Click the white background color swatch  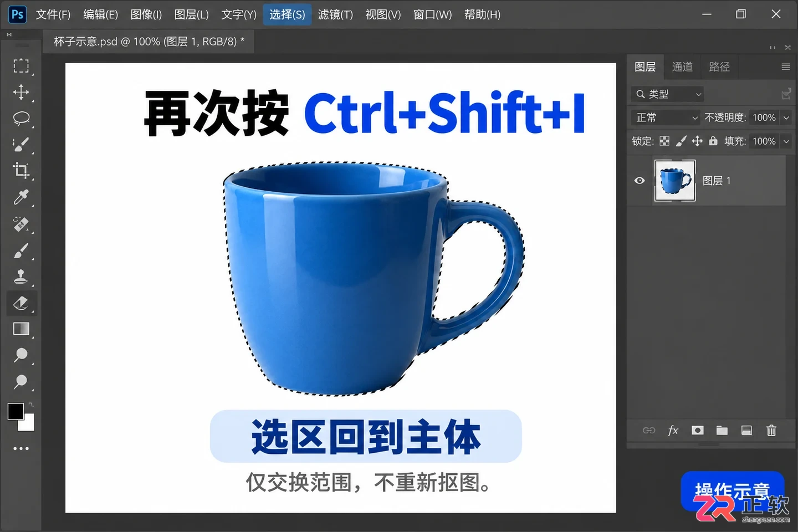click(x=28, y=424)
